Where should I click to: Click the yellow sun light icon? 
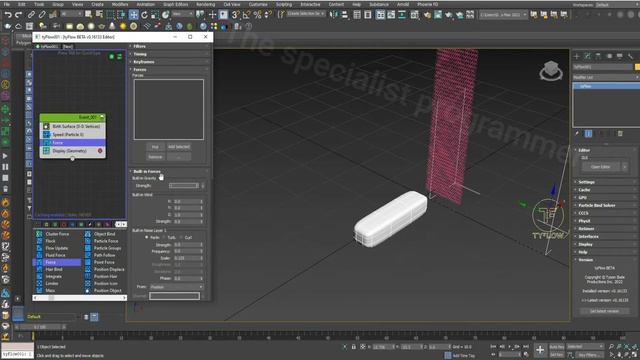(123, 27)
